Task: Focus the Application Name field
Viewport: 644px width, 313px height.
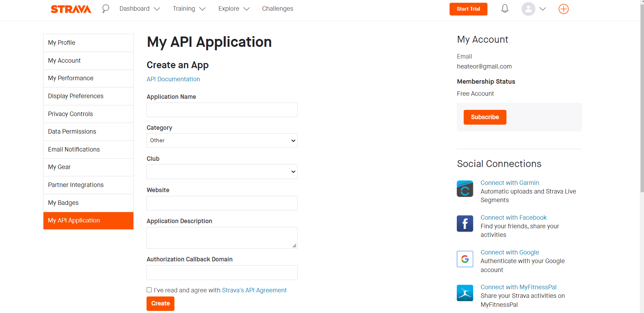Action: (x=222, y=110)
